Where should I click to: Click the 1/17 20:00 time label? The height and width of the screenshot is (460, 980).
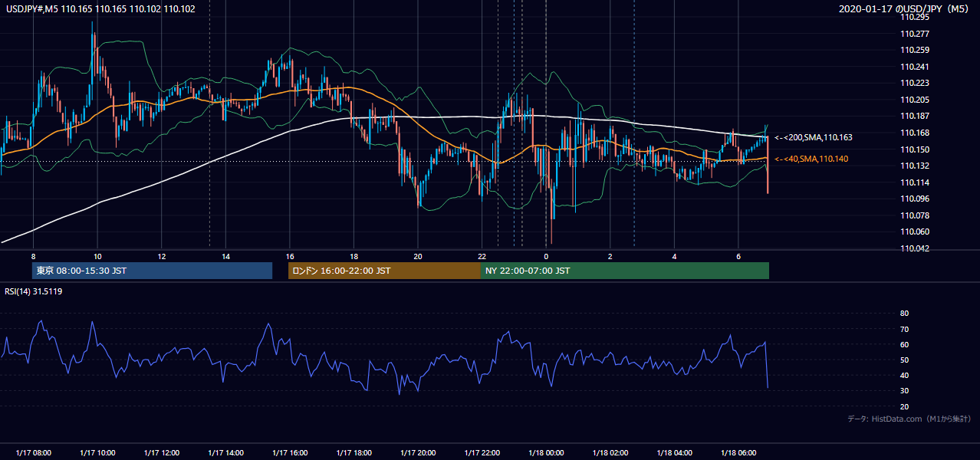[x=418, y=452]
